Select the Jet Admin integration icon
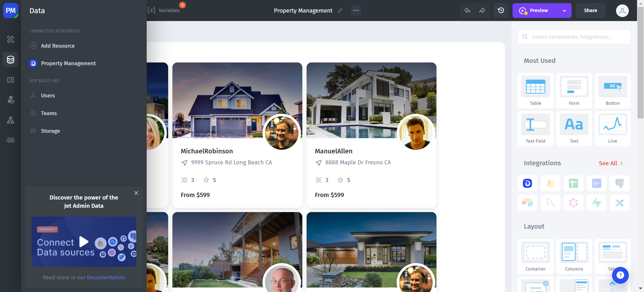This screenshot has width=644, height=292. click(527, 183)
